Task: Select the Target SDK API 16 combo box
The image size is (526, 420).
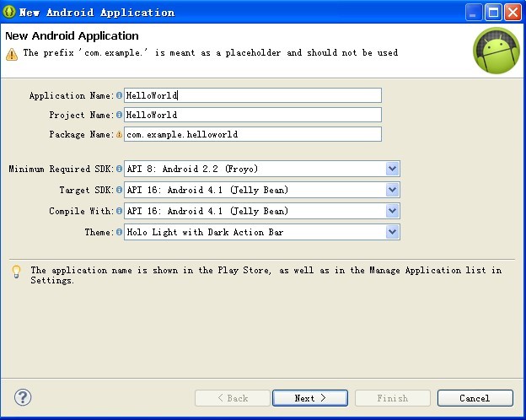Action: (x=262, y=190)
